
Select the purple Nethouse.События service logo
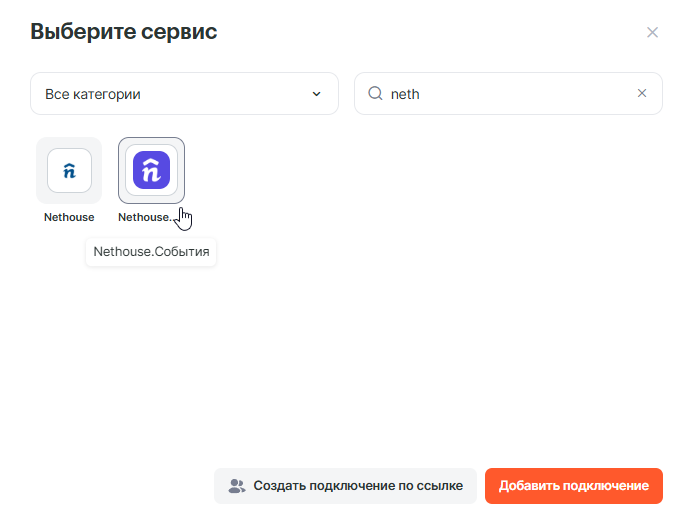(151, 170)
